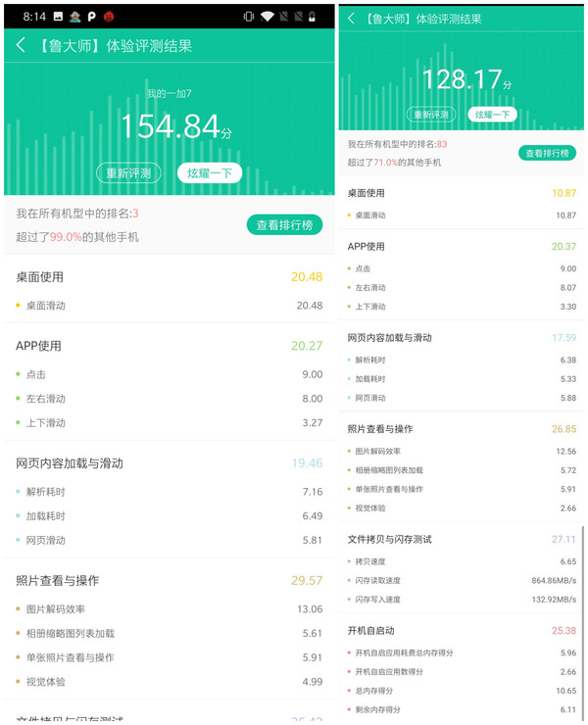The width and height of the screenshot is (588, 725).
Task: Tap the 视觉体验 row scoring 4.99
Action: coord(169,682)
